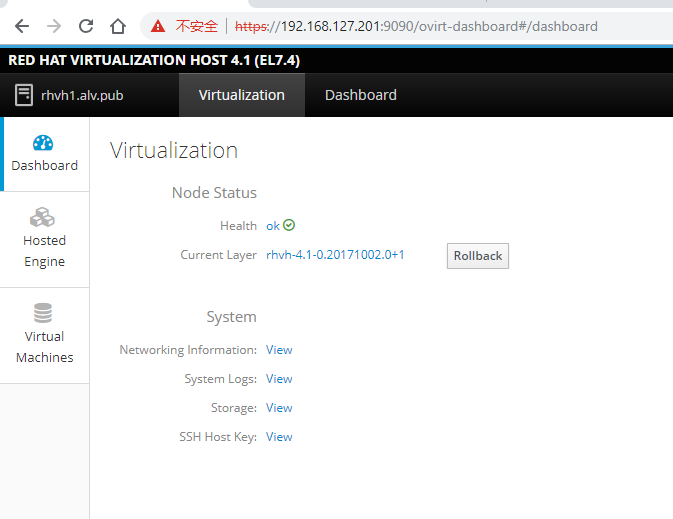673x519 pixels.
Task: Reload the page with refresh icon
Action: pos(86,26)
